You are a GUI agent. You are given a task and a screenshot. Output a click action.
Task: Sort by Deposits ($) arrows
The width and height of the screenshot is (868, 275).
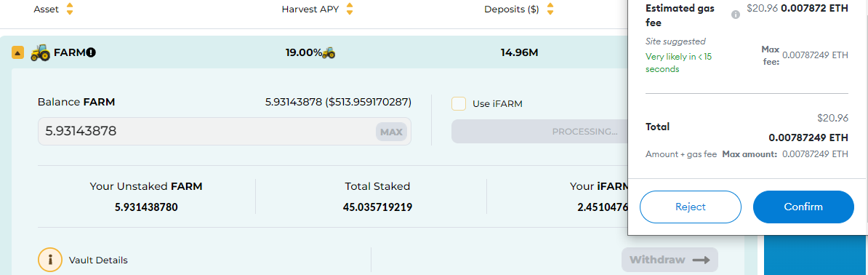(550, 9)
